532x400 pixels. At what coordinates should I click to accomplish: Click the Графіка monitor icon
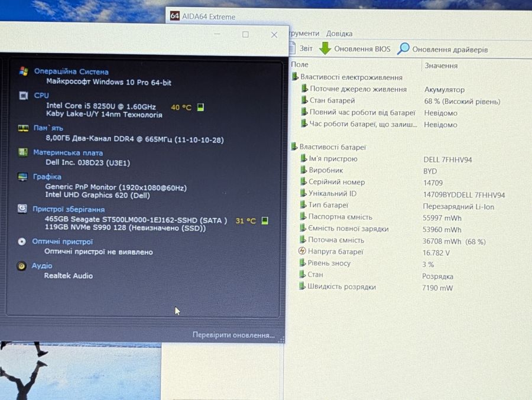coord(22,177)
